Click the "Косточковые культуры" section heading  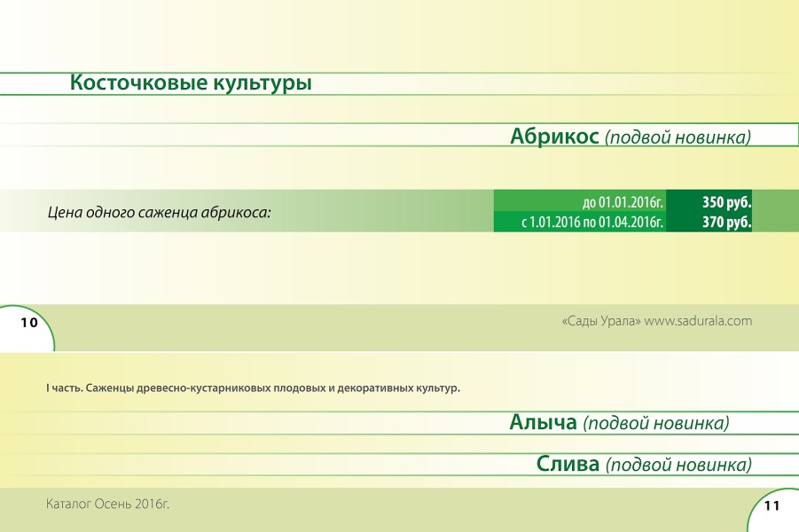tap(191, 83)
